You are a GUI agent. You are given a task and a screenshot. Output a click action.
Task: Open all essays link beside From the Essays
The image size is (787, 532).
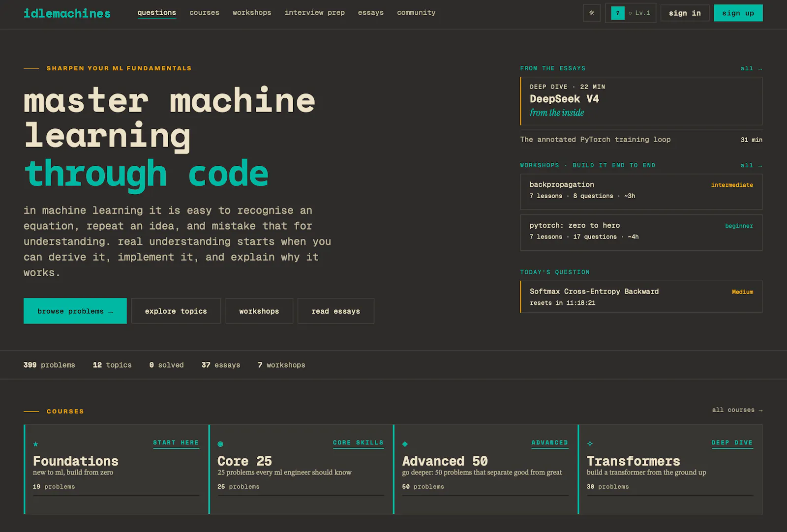click(x=751, y=68)
